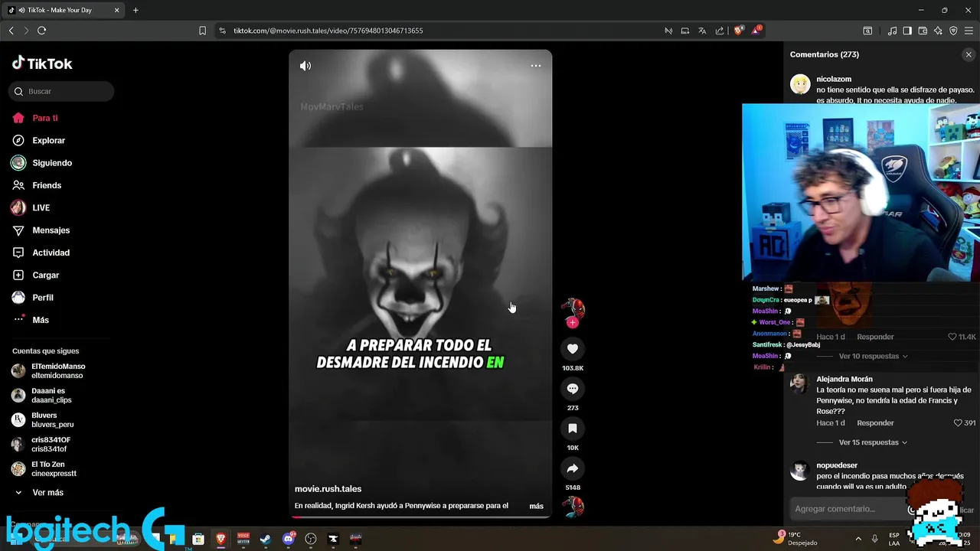Open Discord from the taskbar
This screenshot has width=980, height=551.
pyautogui.click(x=288, y=539)
